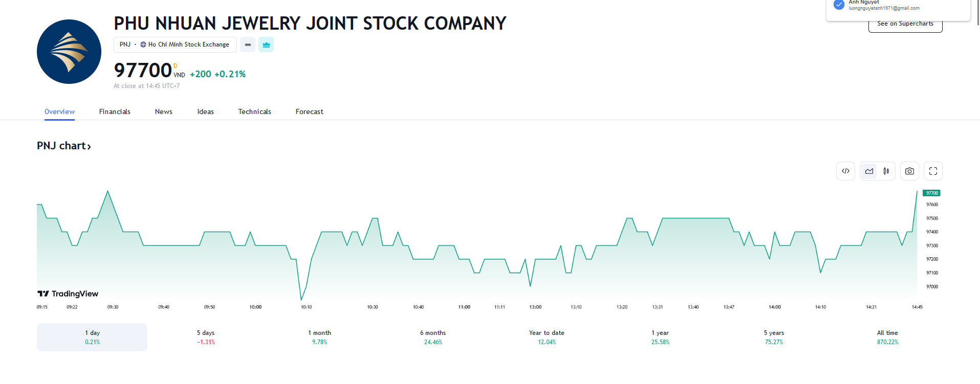Go to the Technicals tab
The width and height of the screenshot is (980, 384).
pos(254,111)
